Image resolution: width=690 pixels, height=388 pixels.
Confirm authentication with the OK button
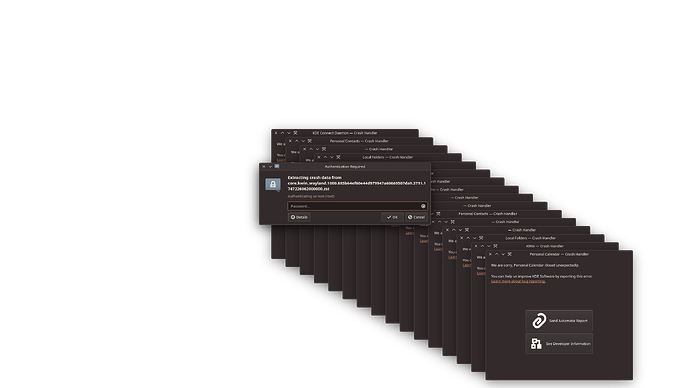(392, 217)
